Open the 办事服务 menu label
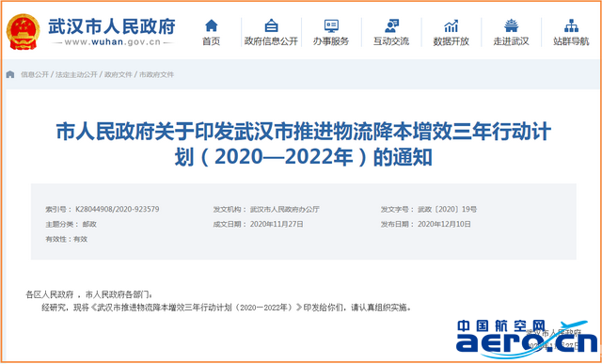The width and height of the screenshot is (602, 364). pos(331,41)
